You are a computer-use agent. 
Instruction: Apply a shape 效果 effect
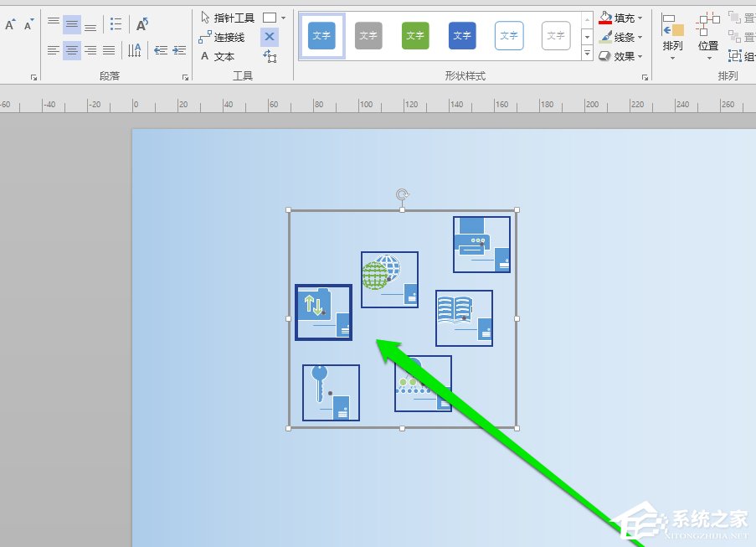[x=618, y=55]
